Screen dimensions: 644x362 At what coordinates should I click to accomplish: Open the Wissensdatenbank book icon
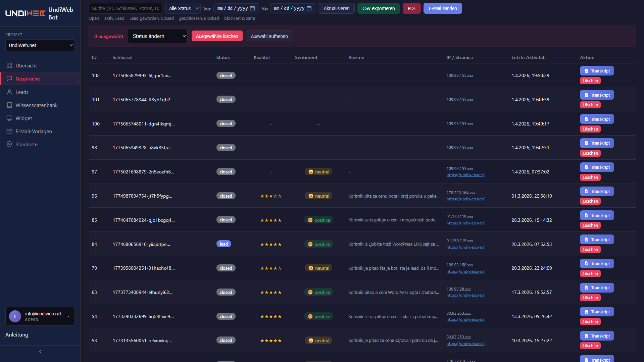[x=9, y=105]
